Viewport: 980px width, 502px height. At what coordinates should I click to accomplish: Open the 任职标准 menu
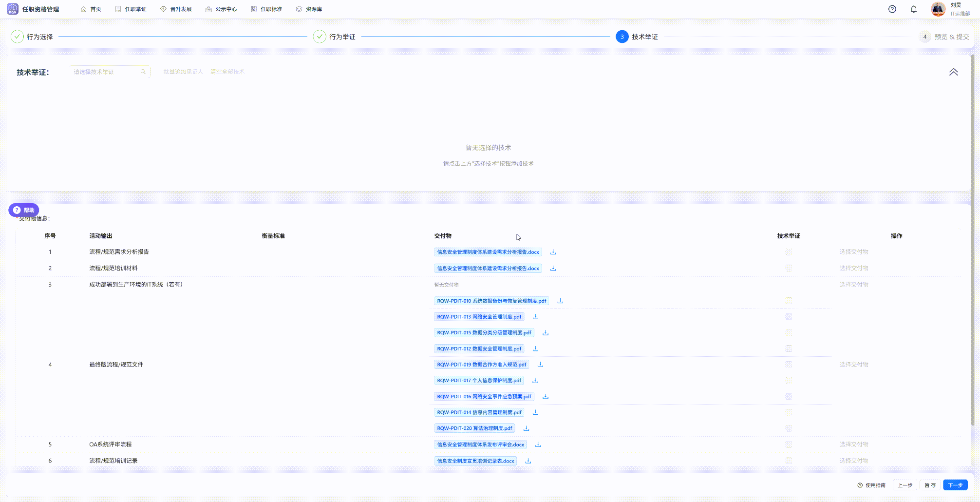[266, 9]
